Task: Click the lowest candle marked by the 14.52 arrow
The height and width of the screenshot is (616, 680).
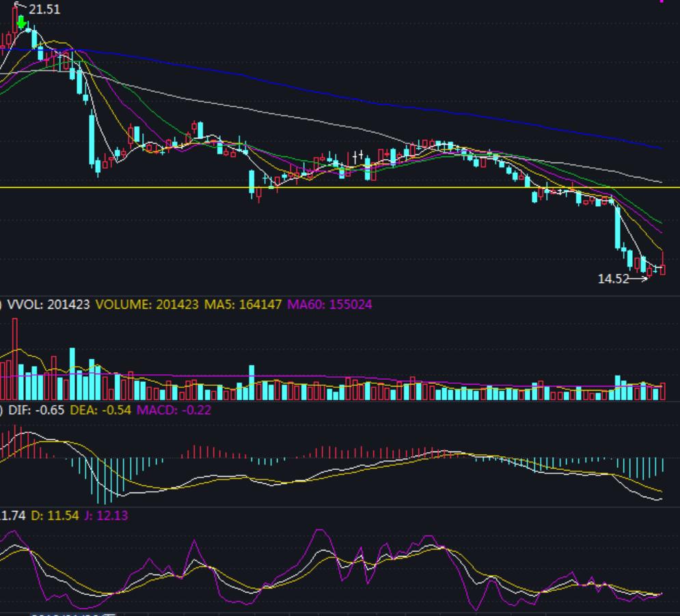Action: [x=649, y=271]
